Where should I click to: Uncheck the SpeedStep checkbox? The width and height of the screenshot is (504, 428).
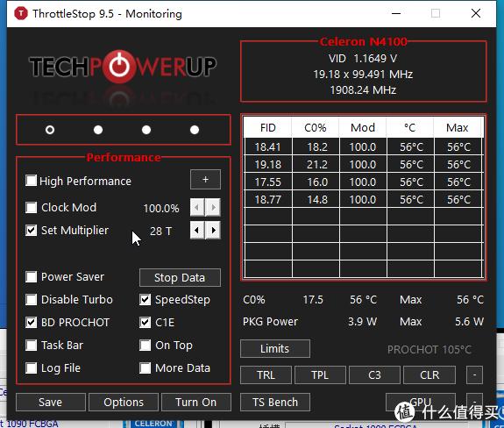146,299
